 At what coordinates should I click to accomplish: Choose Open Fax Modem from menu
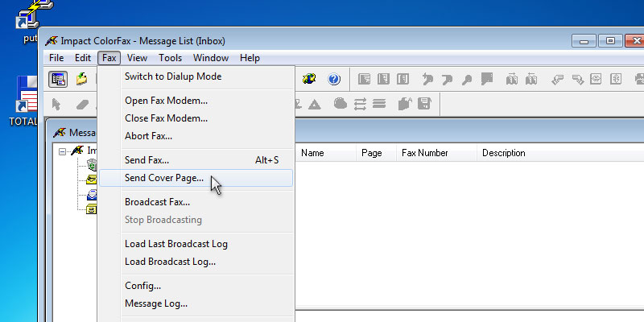(166, 101)
